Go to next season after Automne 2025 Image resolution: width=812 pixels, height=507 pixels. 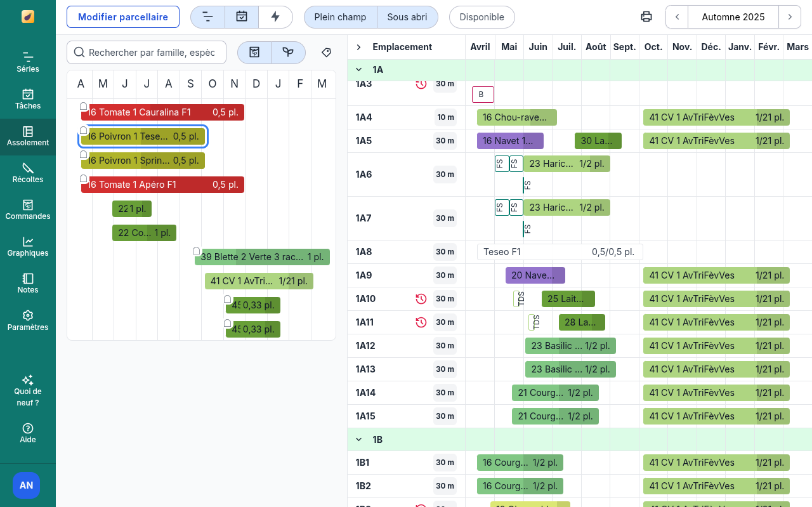[789, 17]
